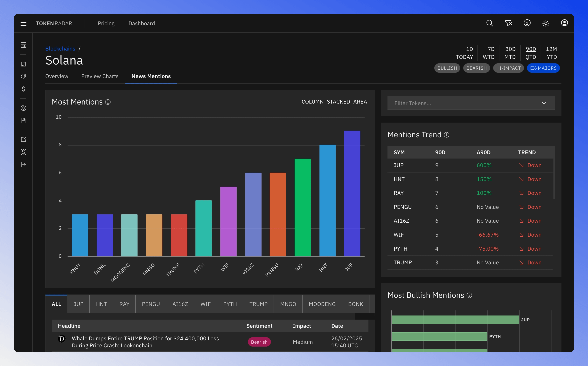Click the JUP bar in Most Mentions

352,193
